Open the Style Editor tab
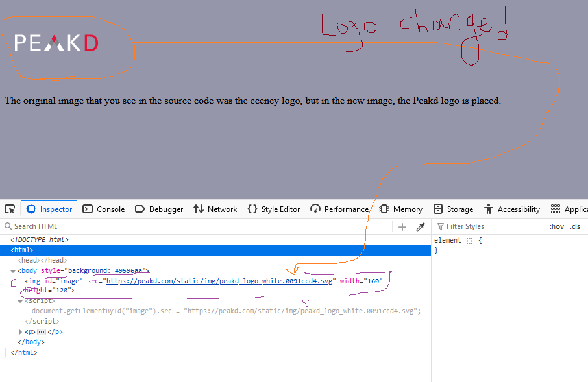 coord(274,209)
